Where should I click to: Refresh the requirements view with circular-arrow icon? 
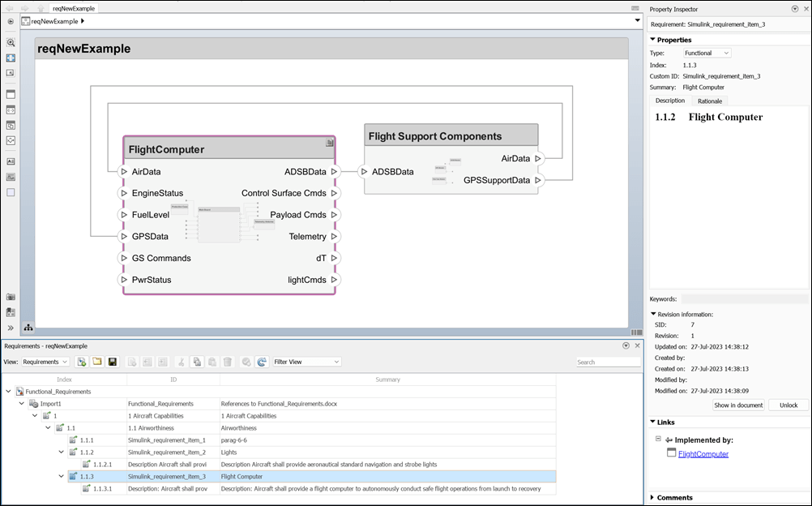pyautogui.click(x=262, y=361)
